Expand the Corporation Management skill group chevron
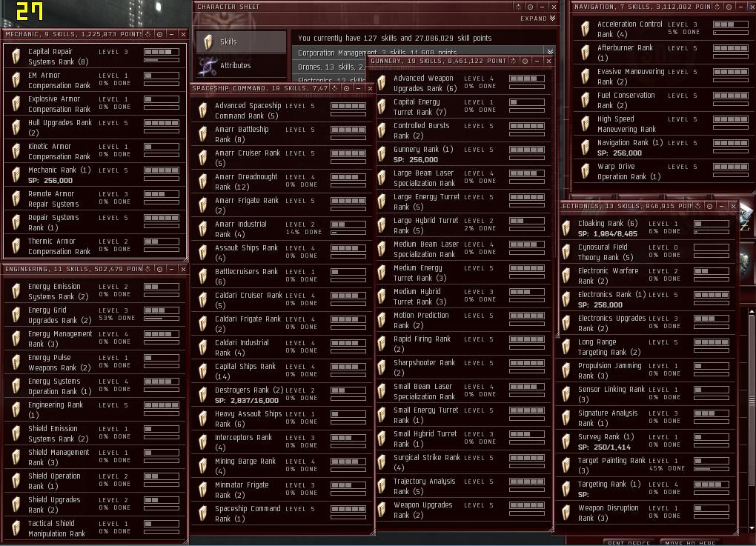The height and width of the screenshot is (546, 756). (550, 52)
